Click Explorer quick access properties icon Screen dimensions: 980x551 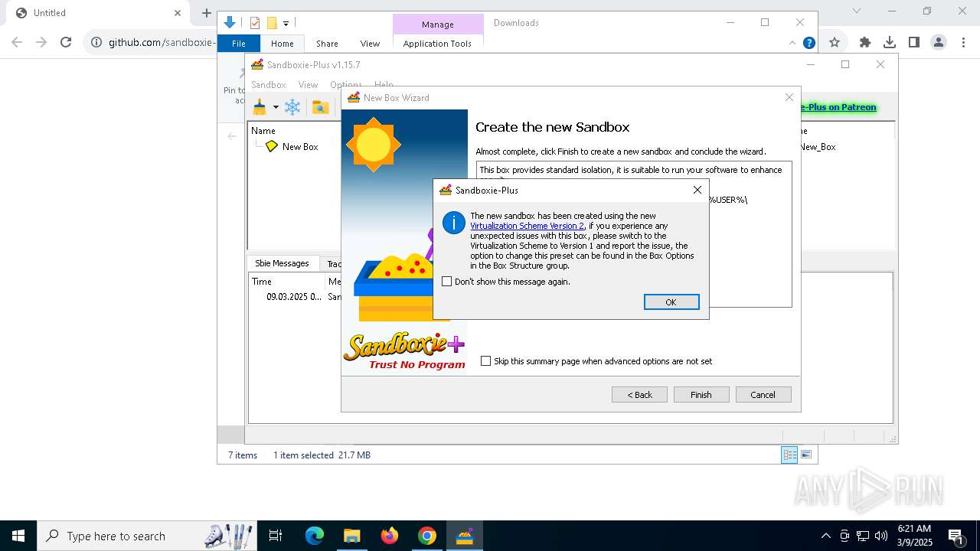point(255,23)
